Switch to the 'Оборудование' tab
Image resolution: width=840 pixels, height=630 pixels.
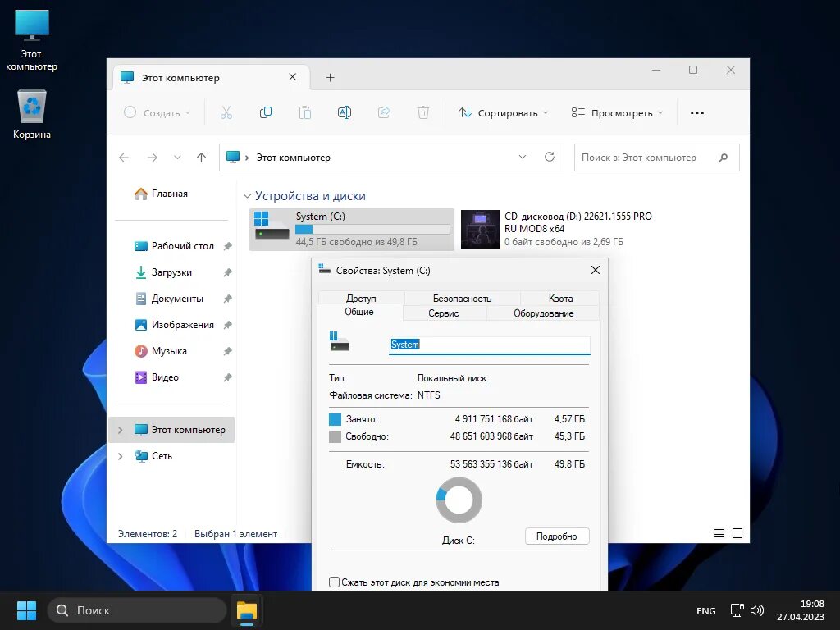(x=543, y=313)
